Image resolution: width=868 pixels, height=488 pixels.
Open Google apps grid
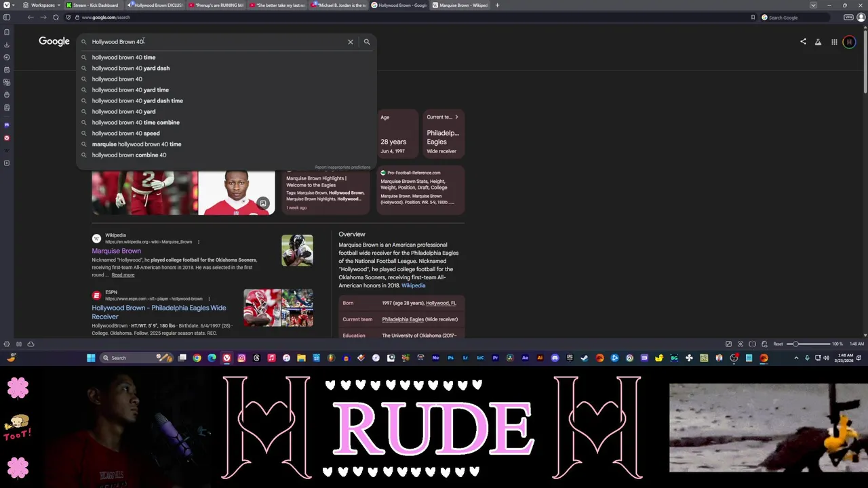pos(834,42)
